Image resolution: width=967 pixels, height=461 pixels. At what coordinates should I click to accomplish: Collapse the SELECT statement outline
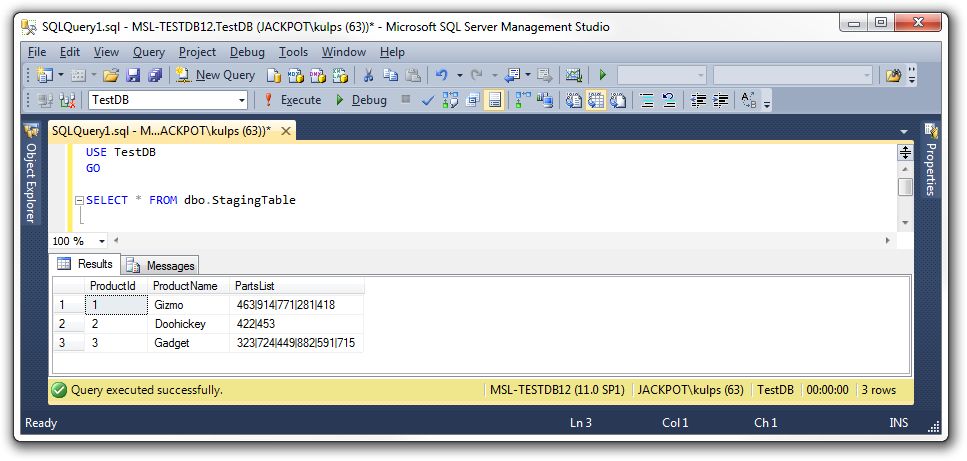point(79,200)
